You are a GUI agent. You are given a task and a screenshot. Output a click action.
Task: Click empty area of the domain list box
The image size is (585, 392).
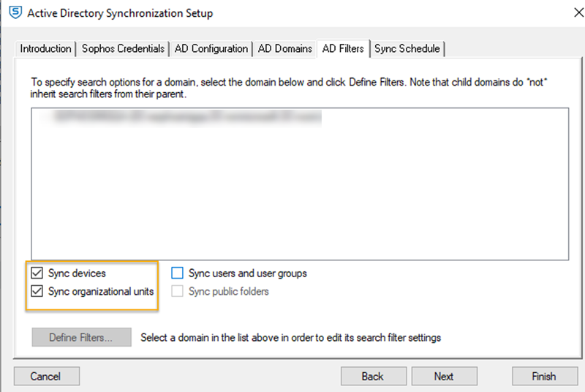pos(300,197)
